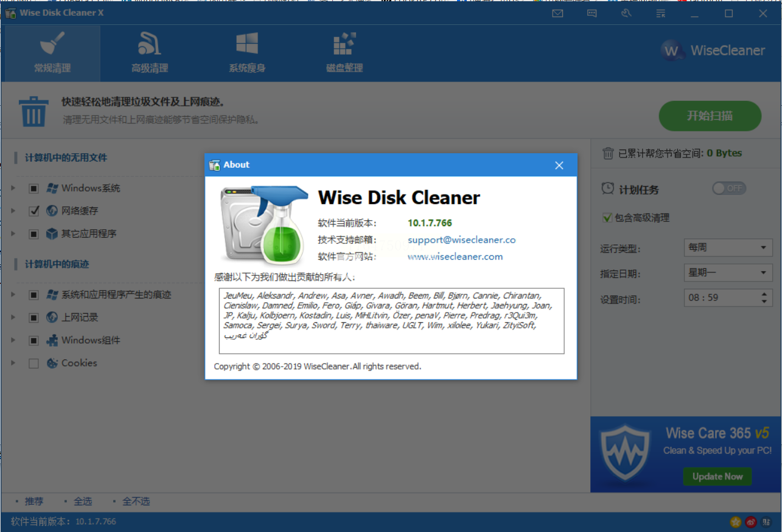Click the 计算机中的无用文件 section heading

[66, 158]
